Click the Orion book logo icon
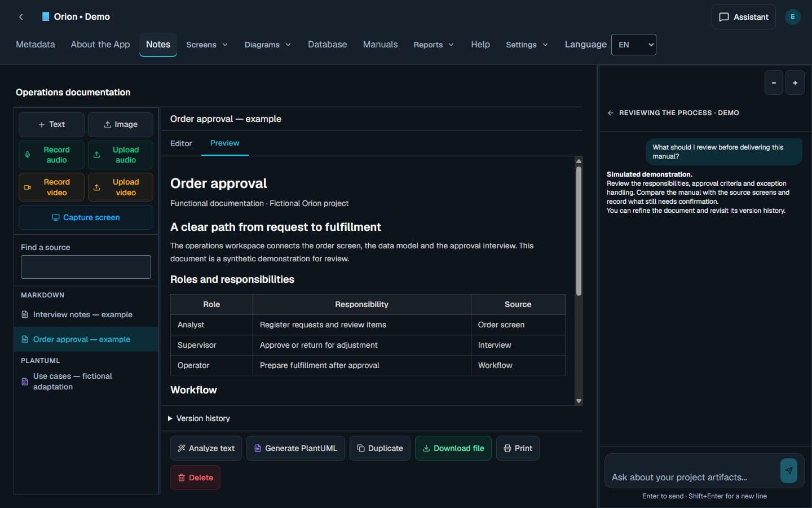This screenshot has height=508, width=812. pyautogui.click(x=46, y=17)
